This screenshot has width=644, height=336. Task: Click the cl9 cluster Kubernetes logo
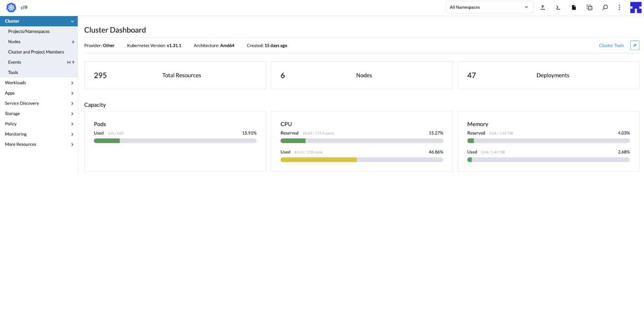pyautogui.click(x=11, y=7)
